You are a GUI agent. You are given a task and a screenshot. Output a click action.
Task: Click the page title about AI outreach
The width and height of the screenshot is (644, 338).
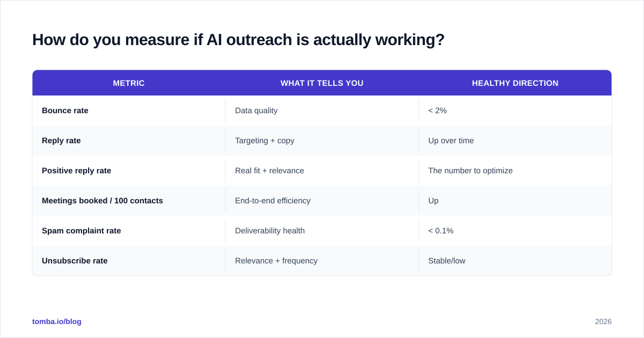pos(238,40)
